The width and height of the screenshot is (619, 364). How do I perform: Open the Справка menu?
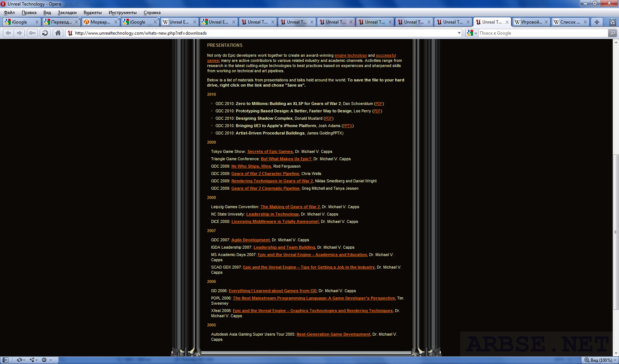point(152,13)
